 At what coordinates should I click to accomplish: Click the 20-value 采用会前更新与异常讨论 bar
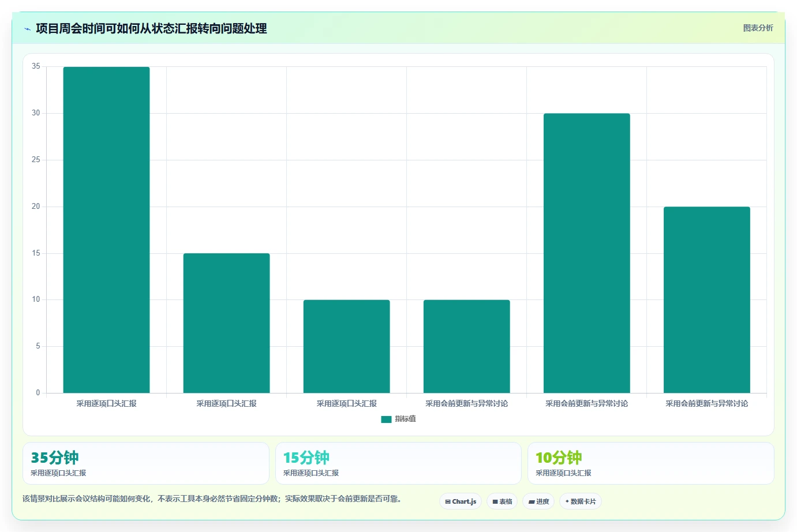tap(706, 300)
